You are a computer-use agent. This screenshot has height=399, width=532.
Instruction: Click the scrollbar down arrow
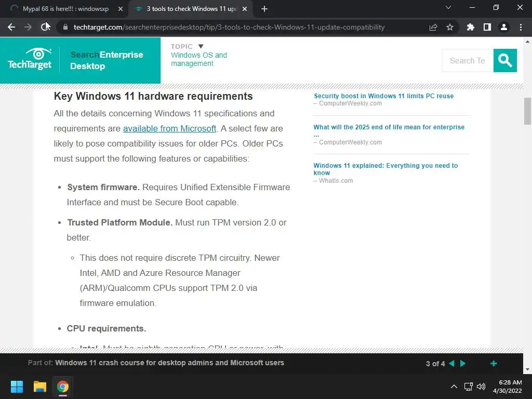pyautogui.click(x=527, y=369)
